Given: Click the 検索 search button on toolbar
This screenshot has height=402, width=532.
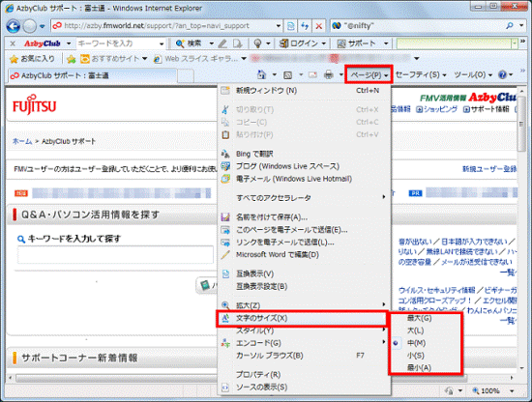Looking at the screenshot, I should click(190, 43).
